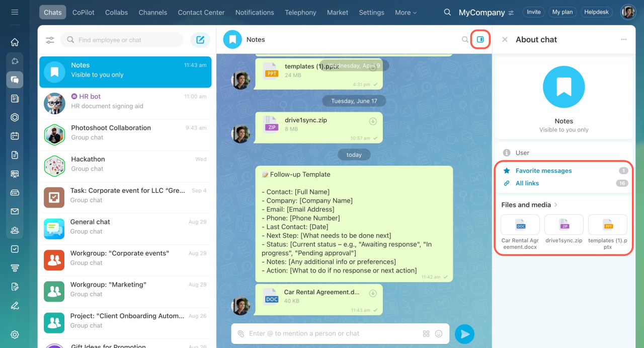The width and height of the screenshot is (644, 348).
Task: Open the signature pen icon in sidebar
Action: [15, 305]
